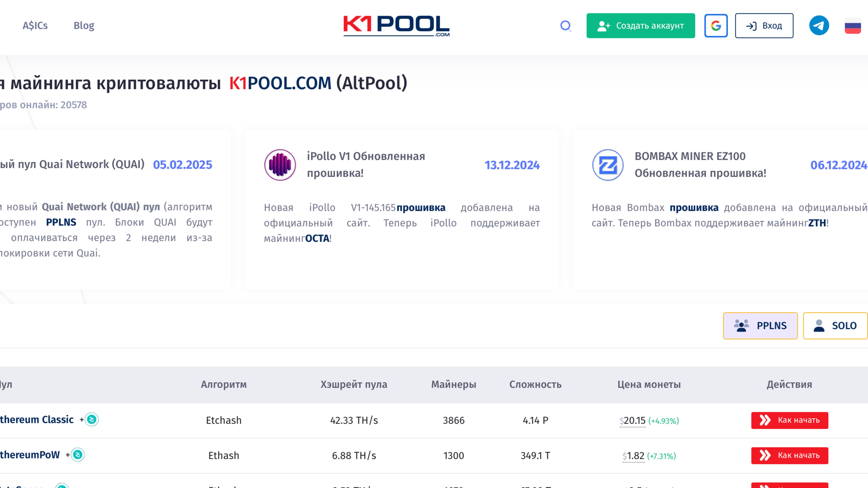Open the iPollo purple logo icon

pyautogui.click(x=280, y=165)
